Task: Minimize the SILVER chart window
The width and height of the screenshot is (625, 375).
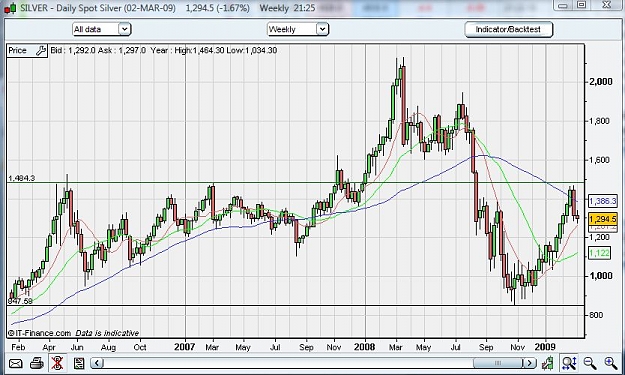Action: (x=563, y=5)
